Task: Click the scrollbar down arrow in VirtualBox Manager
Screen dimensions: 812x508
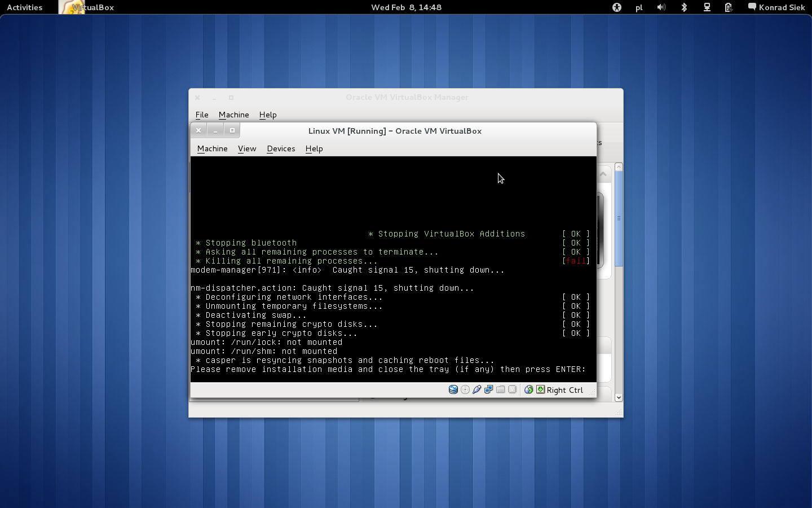Action: point(619,397)
